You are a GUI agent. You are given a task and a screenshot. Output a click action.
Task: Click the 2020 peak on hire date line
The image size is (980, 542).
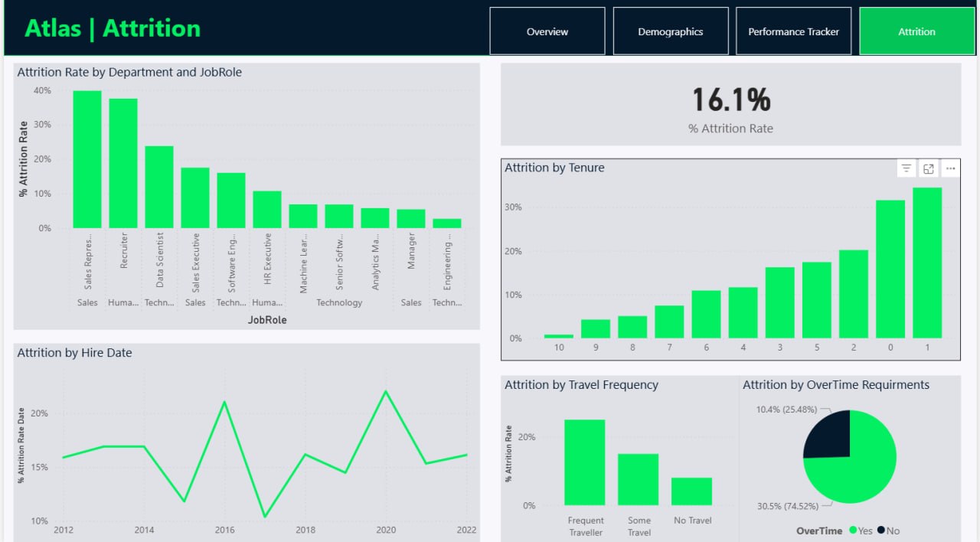click(386, 391)
